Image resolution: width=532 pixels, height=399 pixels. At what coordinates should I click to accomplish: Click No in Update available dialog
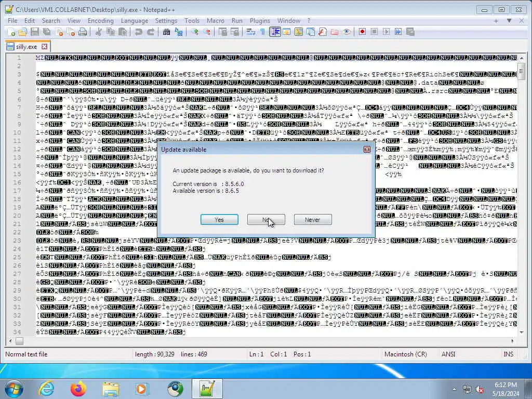pyautogui.click(x=266, y=220)
